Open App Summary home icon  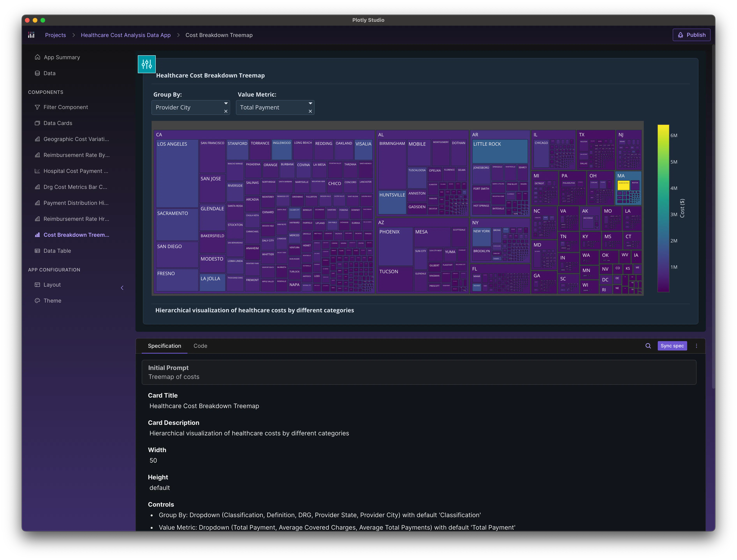point(37,57)
